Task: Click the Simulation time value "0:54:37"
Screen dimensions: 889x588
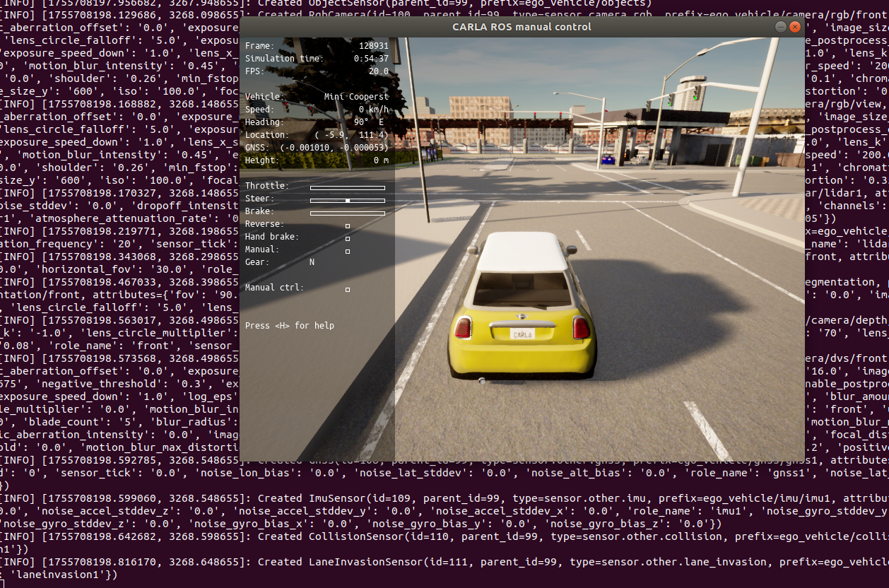Action: tap(371, 59)
